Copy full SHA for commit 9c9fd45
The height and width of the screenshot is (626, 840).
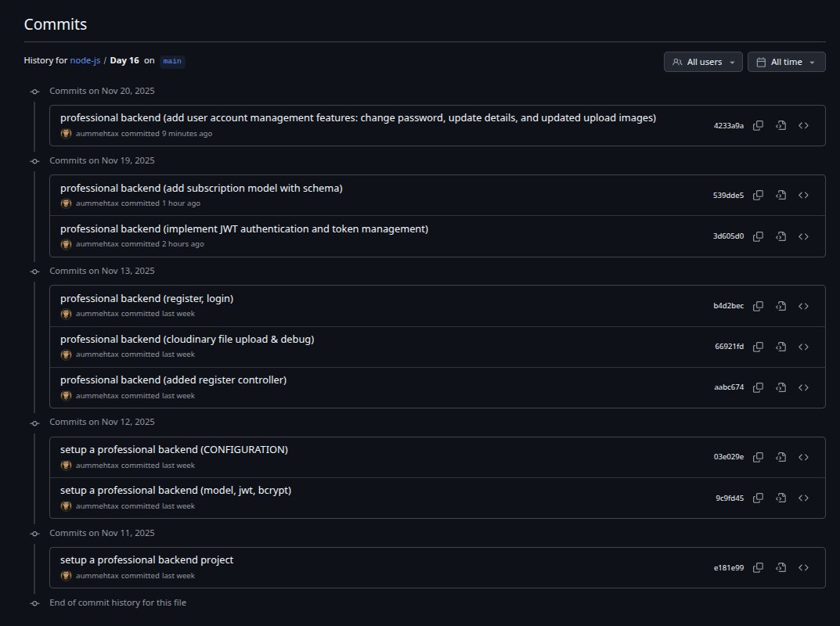pyautogui.click(x=758, y=498)
